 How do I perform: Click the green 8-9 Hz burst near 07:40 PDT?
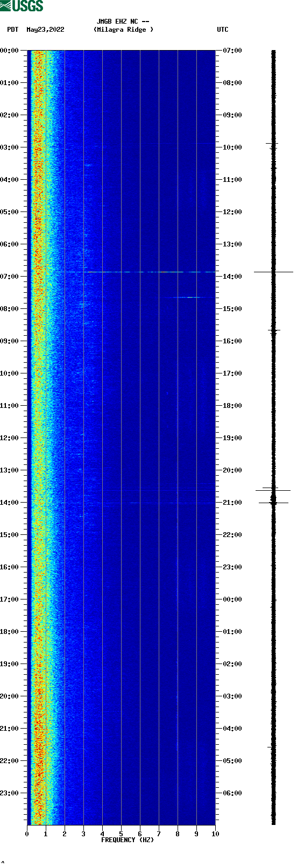(x=190, y=297)
